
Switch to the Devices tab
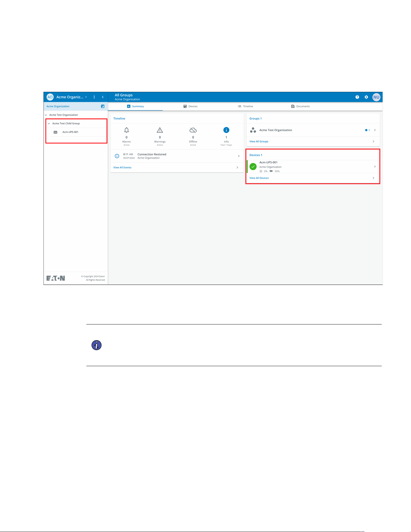(190, 106)
